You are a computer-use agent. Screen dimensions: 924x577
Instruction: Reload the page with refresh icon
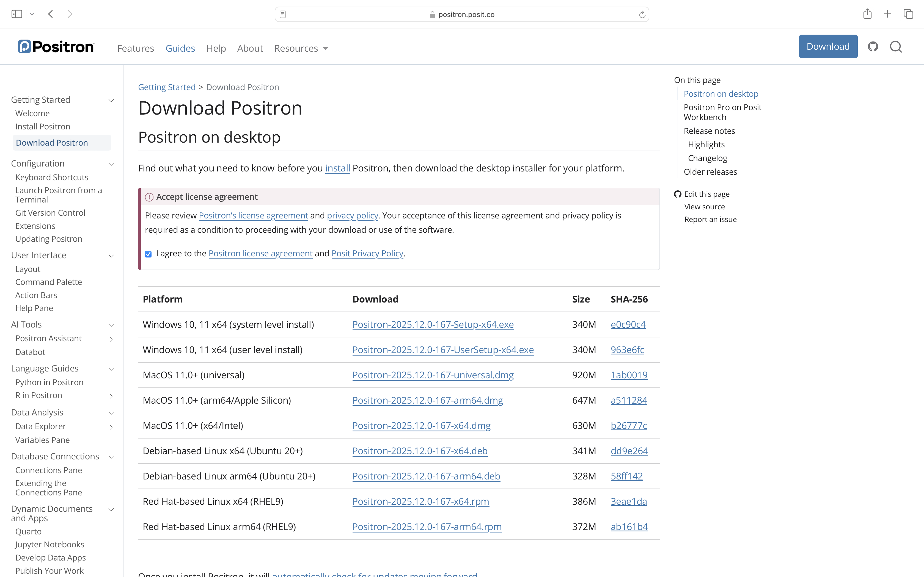tap(642, 15)
